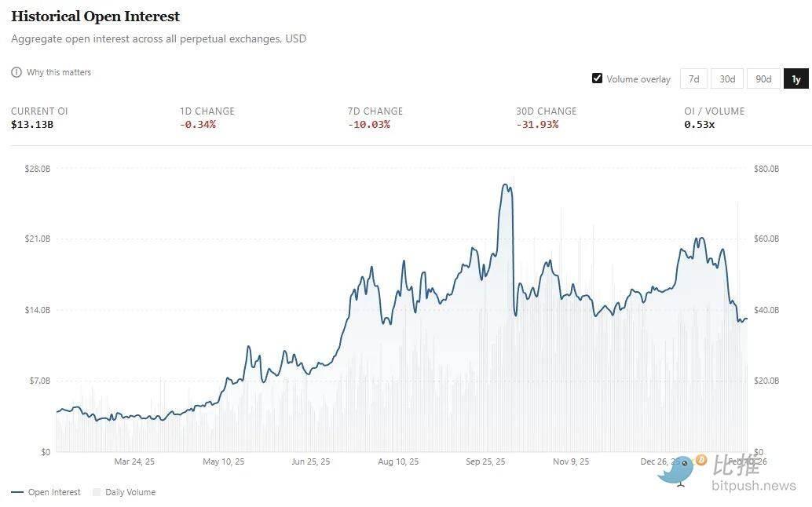Click the orange Bitcoin coin icon
Screen dimensions: 812x507
tap(700, 460)
